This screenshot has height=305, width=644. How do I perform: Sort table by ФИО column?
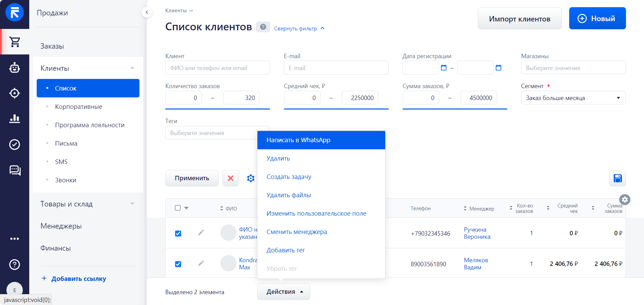point(228,208)
